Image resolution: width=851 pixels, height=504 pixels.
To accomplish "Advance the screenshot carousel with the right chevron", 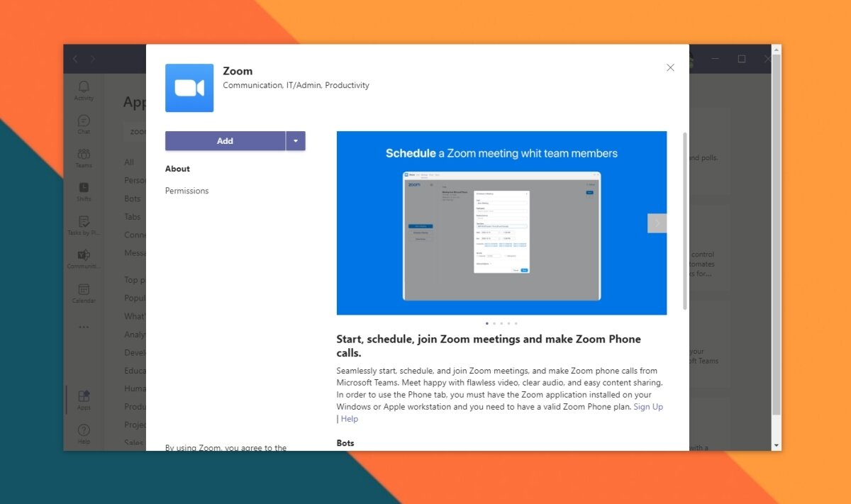I will click(x=657, y=223).
